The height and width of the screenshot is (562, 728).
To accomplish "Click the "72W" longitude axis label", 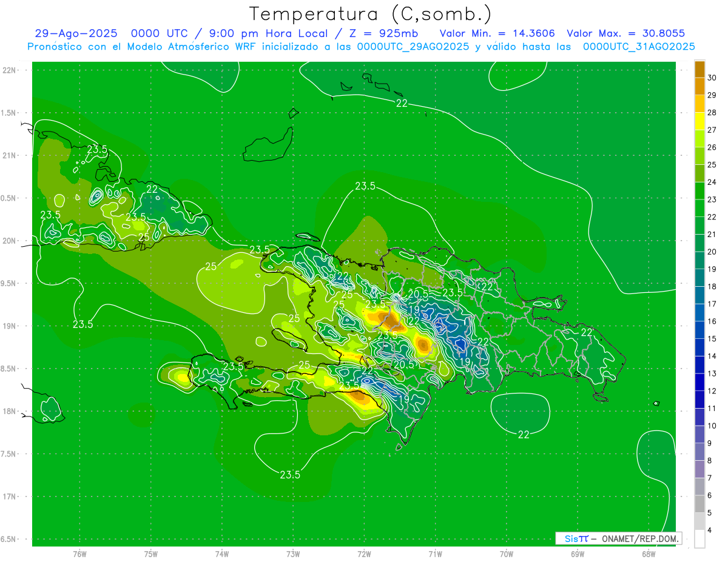I will (364, 554).
